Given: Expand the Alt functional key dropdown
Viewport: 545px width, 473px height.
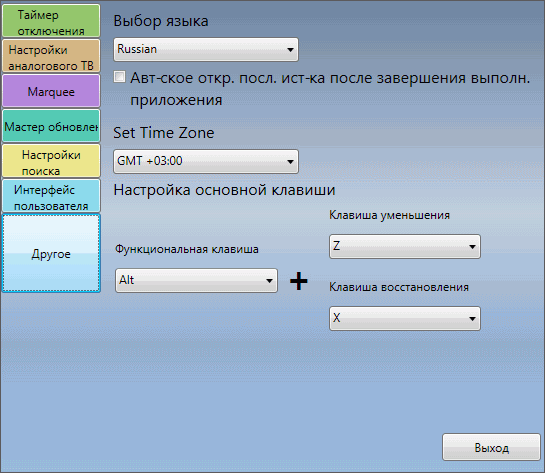Looking at the screenshot, I should pyautogui.click(x=196, y=280).
